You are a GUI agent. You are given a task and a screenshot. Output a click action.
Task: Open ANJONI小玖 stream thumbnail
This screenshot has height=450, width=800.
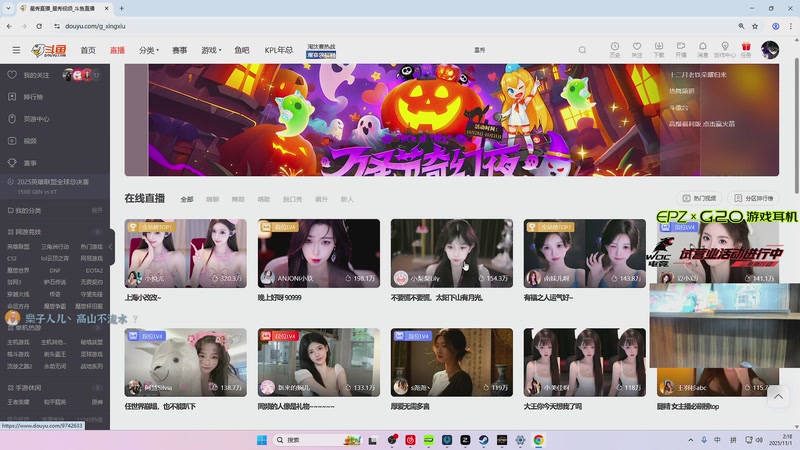click(319, 253)
